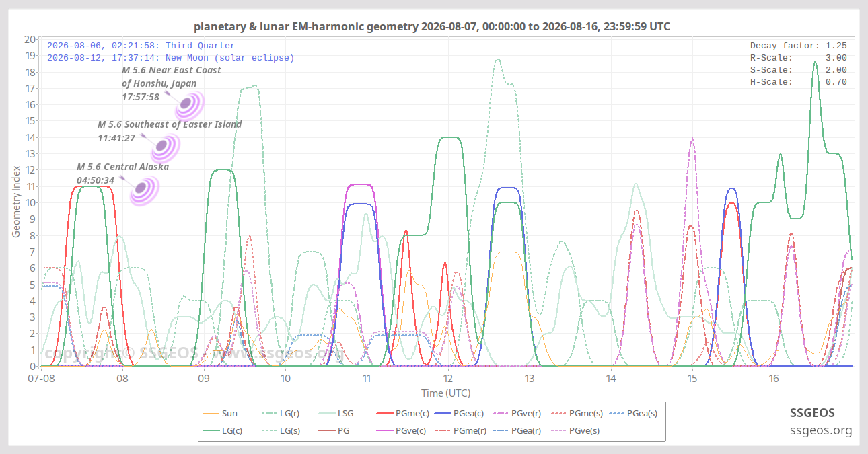Click the 20 y-axis tick label
868x454 pixels.
pyautogui.click(x=30, y=39)
